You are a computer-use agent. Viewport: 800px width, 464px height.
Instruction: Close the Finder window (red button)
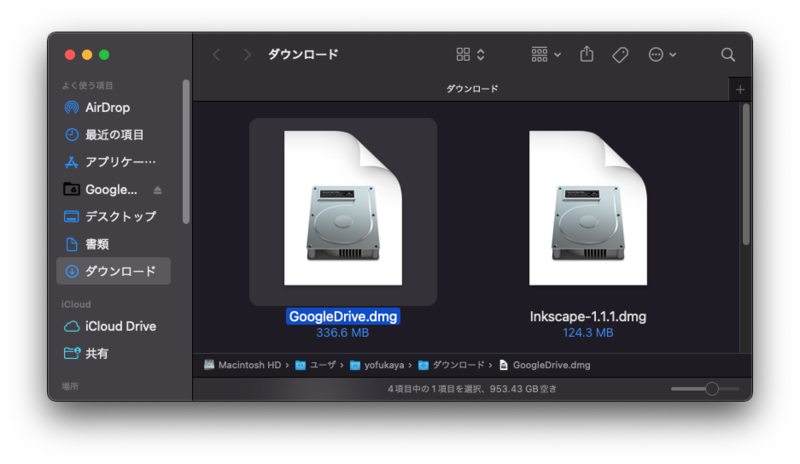(70, 55)
